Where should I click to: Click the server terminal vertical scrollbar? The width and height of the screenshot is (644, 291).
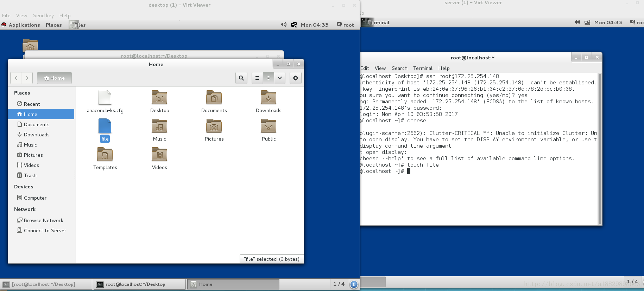coord(600,149)
